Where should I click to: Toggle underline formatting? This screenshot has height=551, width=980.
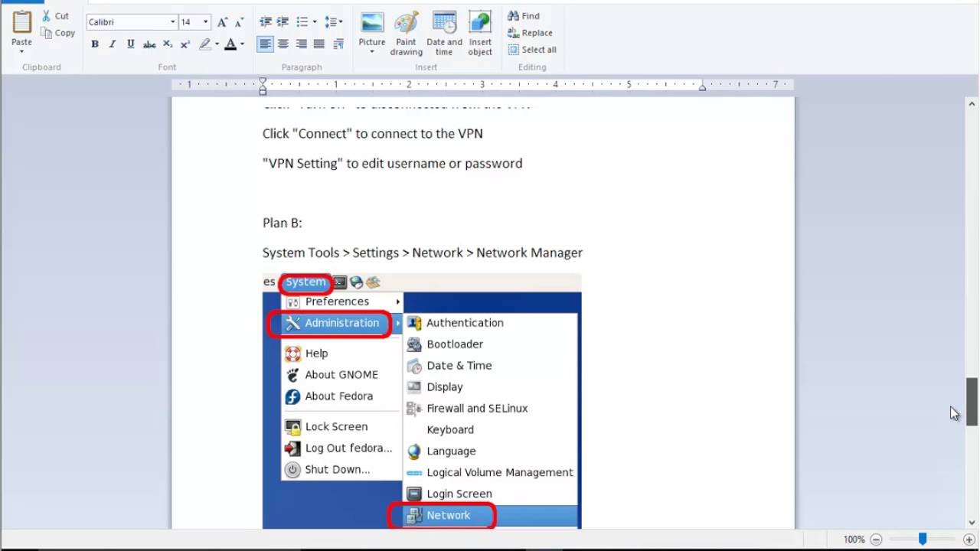131,44
